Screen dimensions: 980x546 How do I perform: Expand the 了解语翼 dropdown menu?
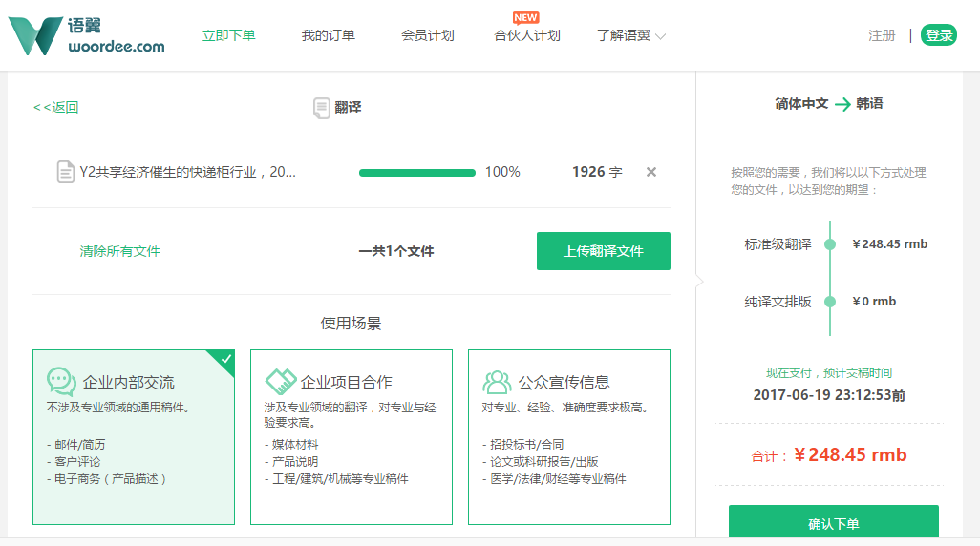click(x=630, y=36)
